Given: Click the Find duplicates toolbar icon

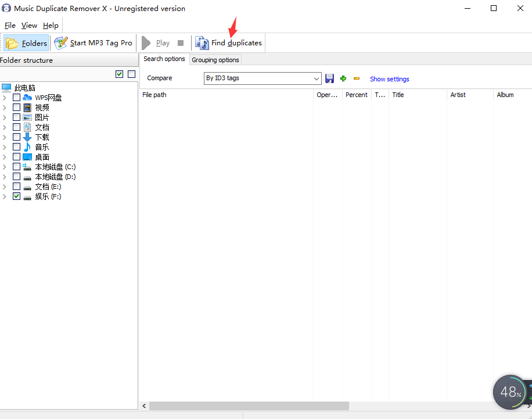Looking at the screenshot, I should tap(202, 43).
